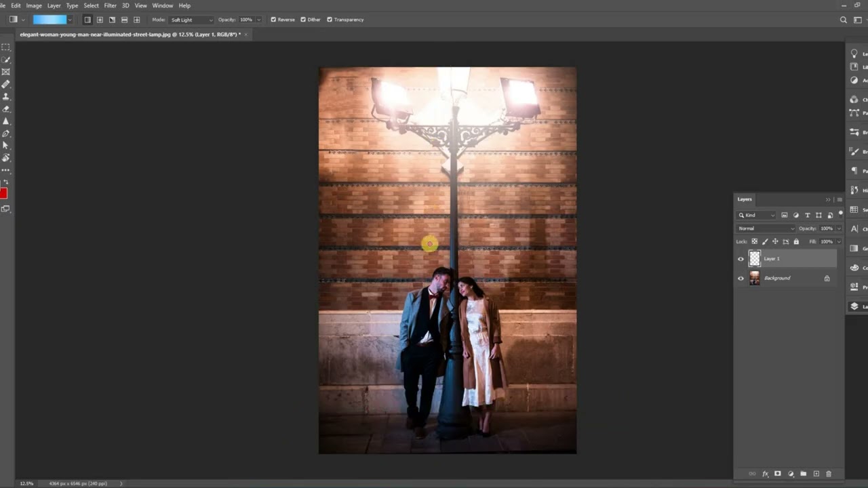The image size is (868, 488).
Task: Collapse Layers panel double arrows
Action: coord(828,199)
